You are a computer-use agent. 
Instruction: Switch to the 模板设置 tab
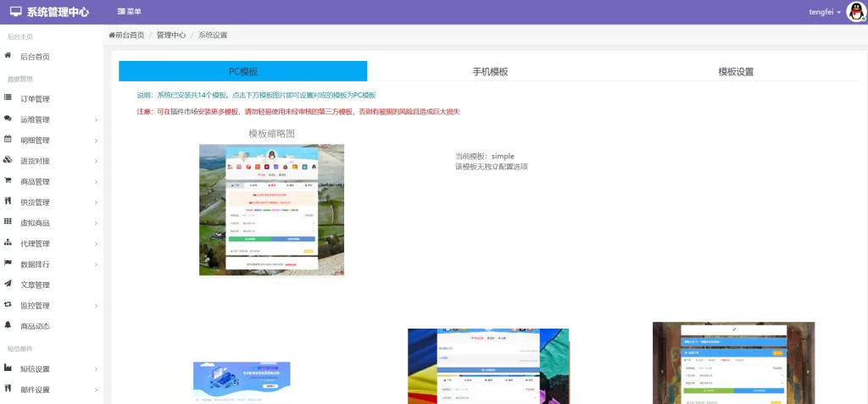[x=735, y=72]
